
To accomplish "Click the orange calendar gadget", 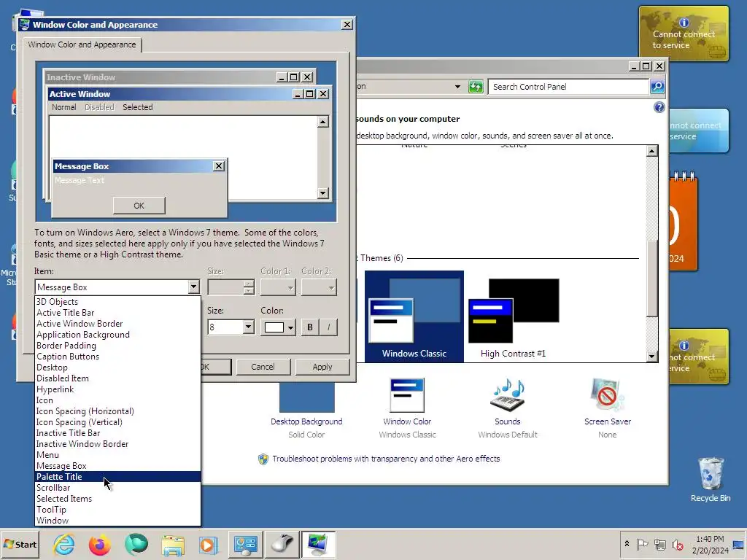I will 683,222.
